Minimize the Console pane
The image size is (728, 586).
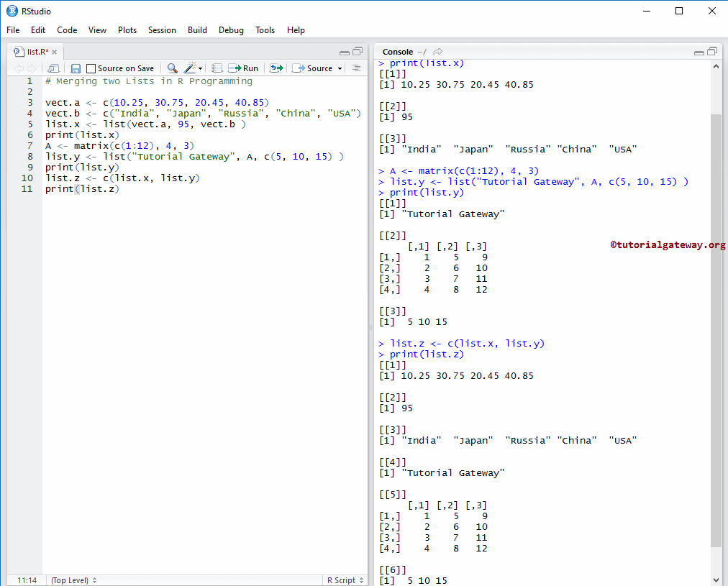699,52
